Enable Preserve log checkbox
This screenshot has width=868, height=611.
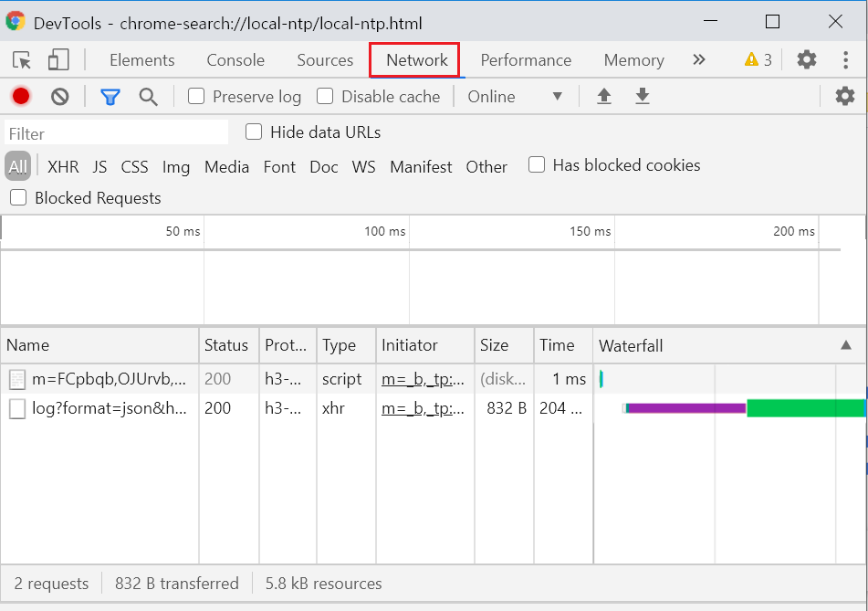pyautogui.click(x=196, y=97)
